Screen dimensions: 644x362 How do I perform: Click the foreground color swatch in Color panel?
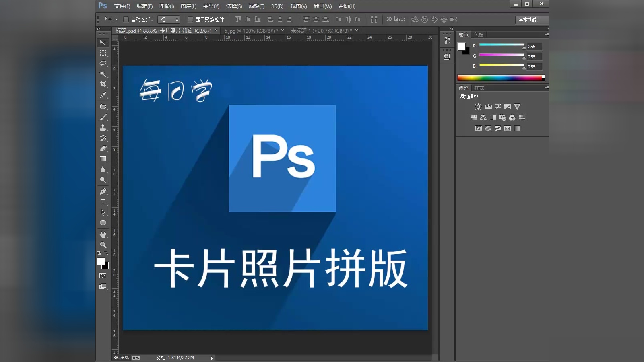(x=462, y=46)
